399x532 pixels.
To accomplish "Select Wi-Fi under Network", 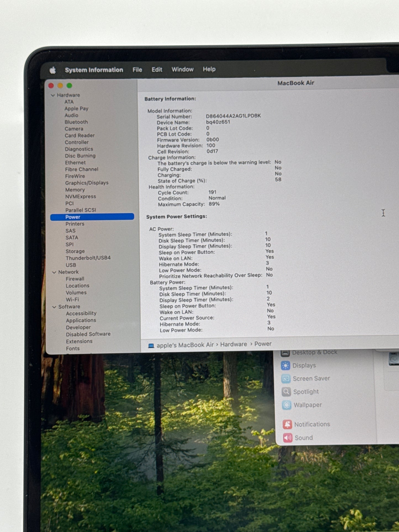I will pyautogui.click(x=72, y=300).
